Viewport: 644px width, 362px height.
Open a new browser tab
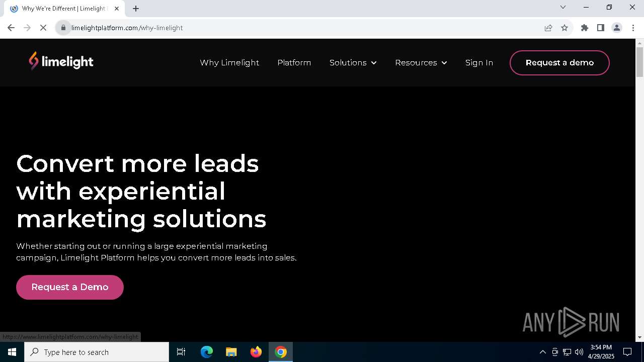pyautogui.click(x=136, y=9)
